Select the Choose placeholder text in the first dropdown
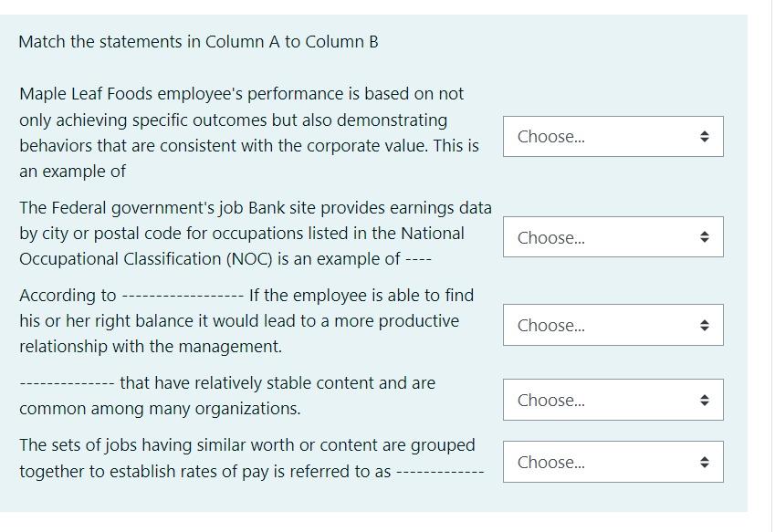The image size is (775, 532). coord(541,135)
